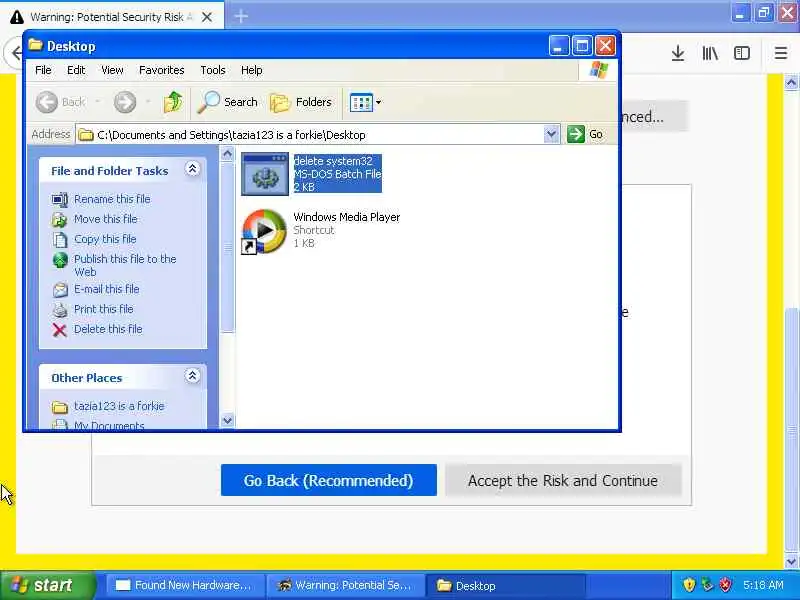Click Print this file
This screenshot has width=800, height=600.
point(104,309)
